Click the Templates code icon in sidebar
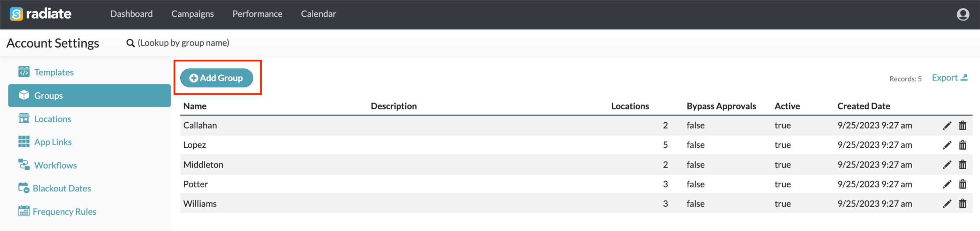This screenshot has height=231, width=980. point(24,71)
